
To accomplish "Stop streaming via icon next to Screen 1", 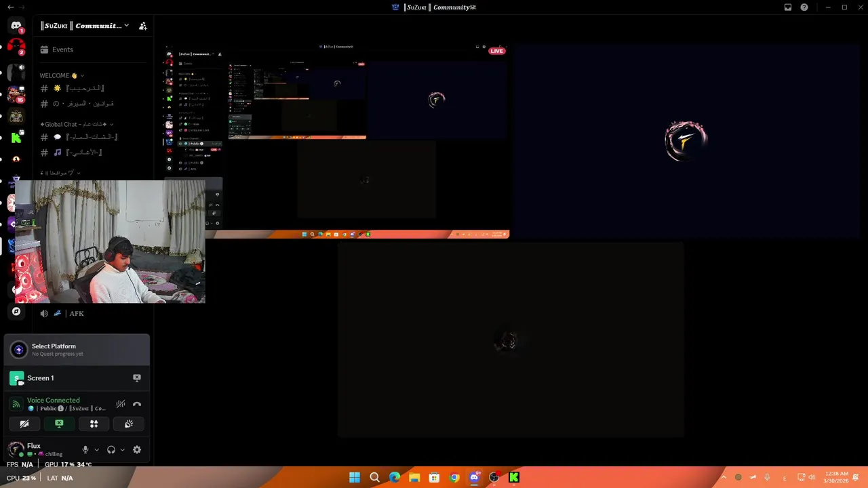I will 137,378.
